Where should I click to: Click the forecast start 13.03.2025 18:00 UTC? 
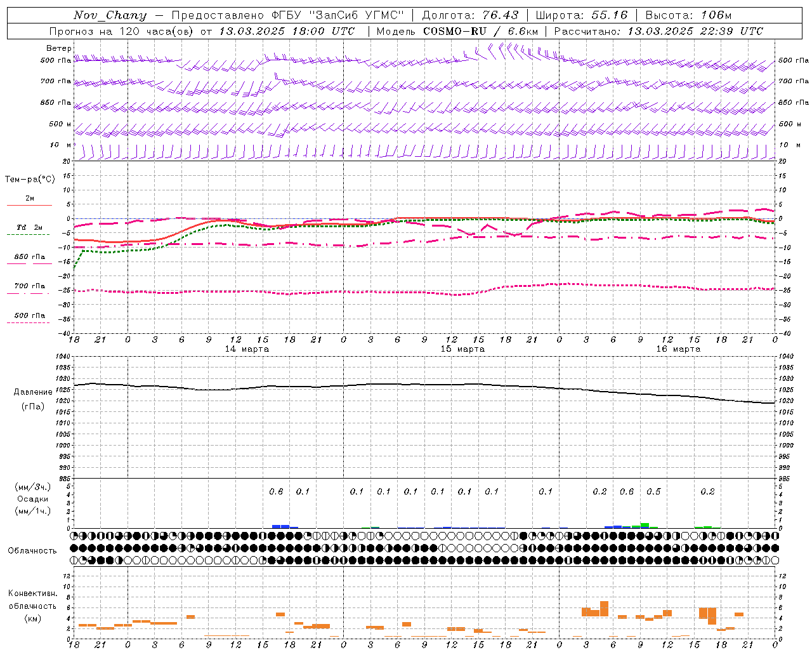click(287, 31)
